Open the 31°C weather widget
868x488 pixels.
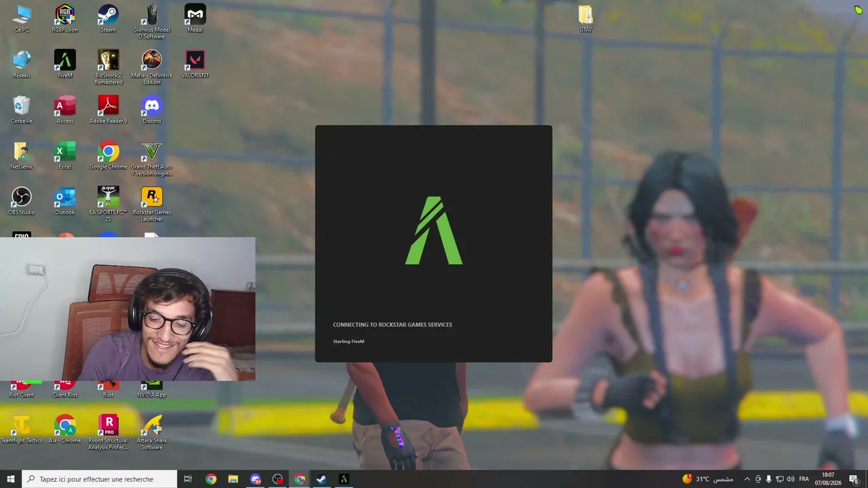click(708, 479)
